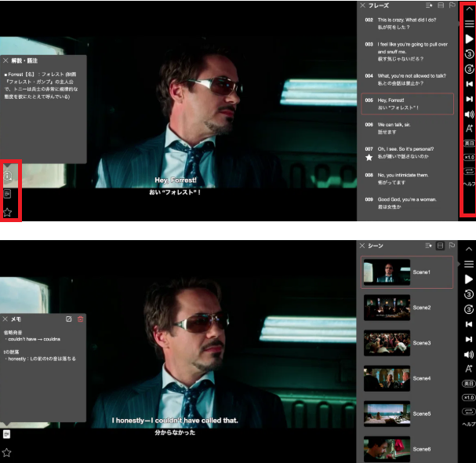Select phrase 003 'I feel like you're going to pull over'

click(407, 51)
